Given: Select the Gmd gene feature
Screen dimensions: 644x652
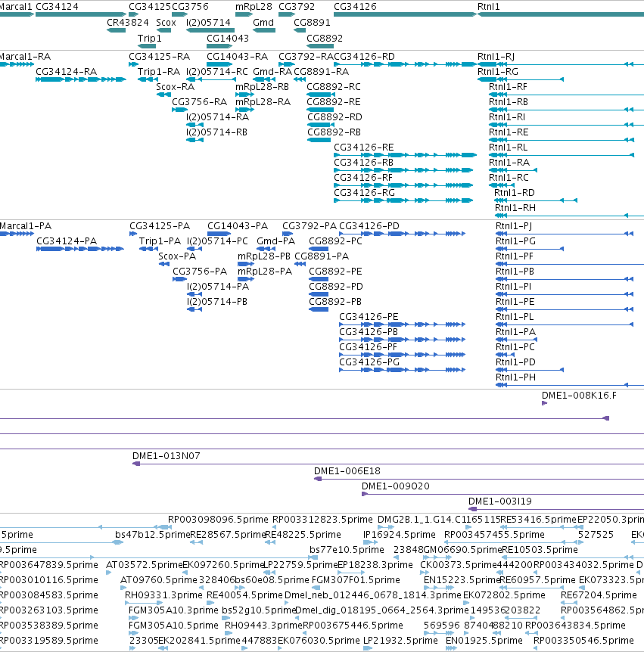Looking at the screenshot, I should [264, 30].
